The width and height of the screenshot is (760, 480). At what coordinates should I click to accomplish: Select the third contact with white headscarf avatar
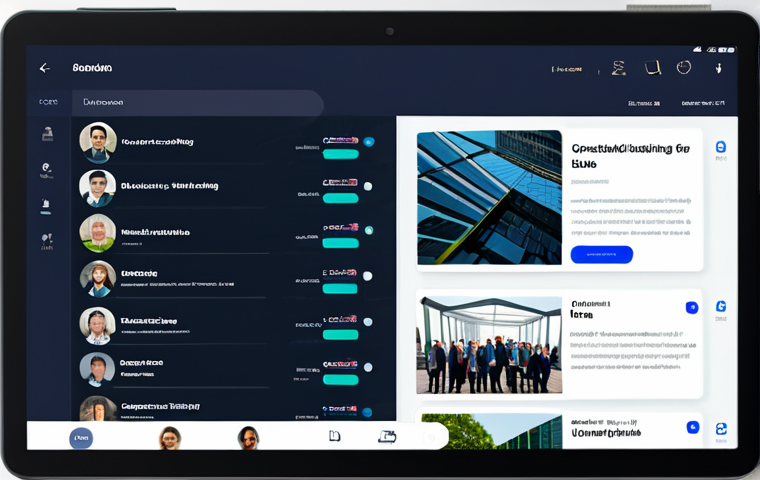[x=98, y=232]
